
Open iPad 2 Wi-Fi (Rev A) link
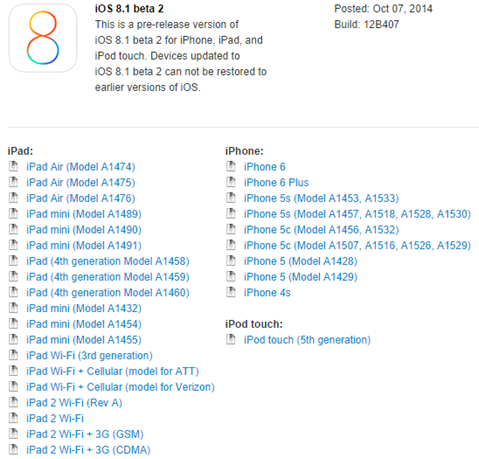coord(74,403)
